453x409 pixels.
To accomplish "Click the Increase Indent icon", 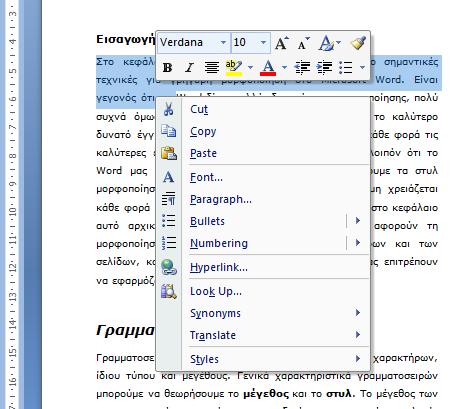I will coord(324,68).
